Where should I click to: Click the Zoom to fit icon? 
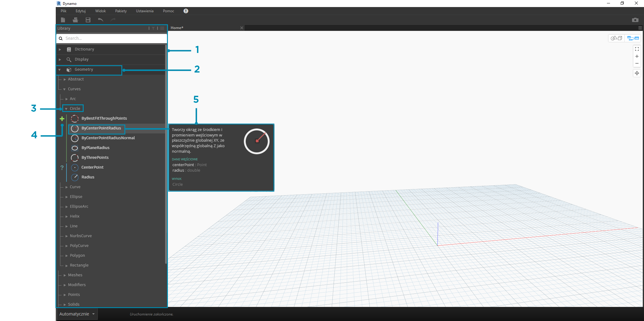(x=637, y=49)
